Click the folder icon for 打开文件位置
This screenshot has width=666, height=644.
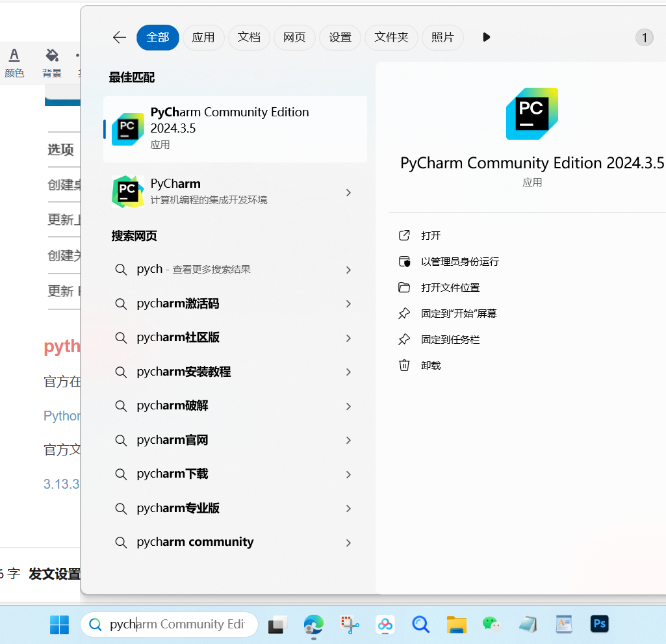[x=404, y=288]
